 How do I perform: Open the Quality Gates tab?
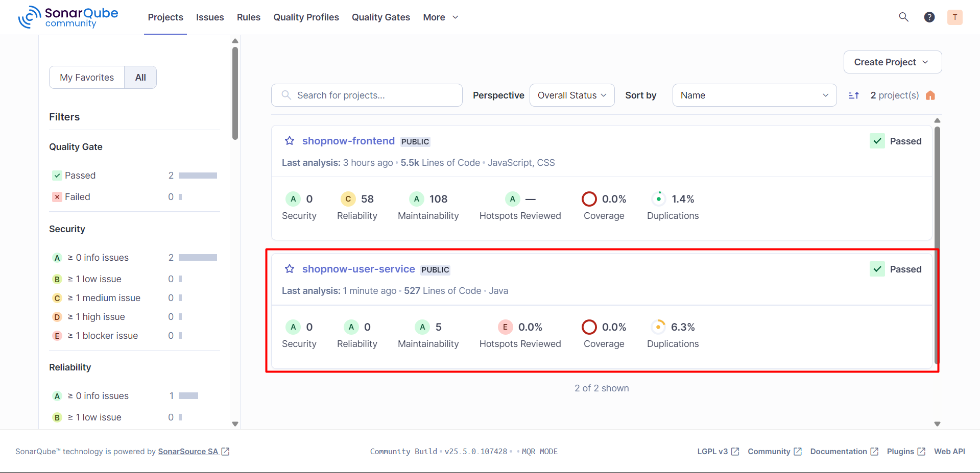pyautogui.click(x=380, y=17)
